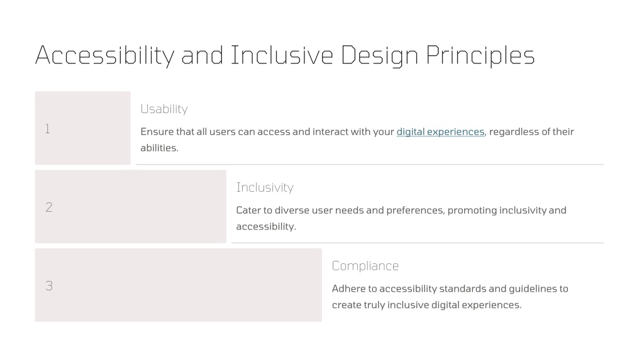Click the number 3 digit

(x=49, y=286)
